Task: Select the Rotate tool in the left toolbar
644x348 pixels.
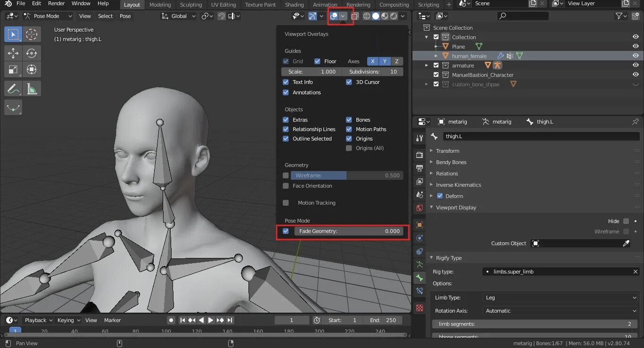Action: coord(32,53)
